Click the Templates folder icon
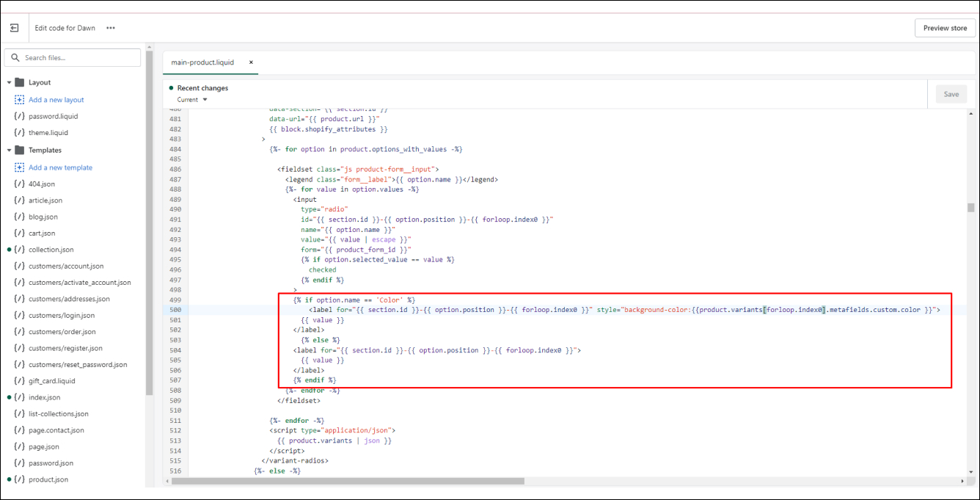The image size is (980, 500). tap(20, 150)
